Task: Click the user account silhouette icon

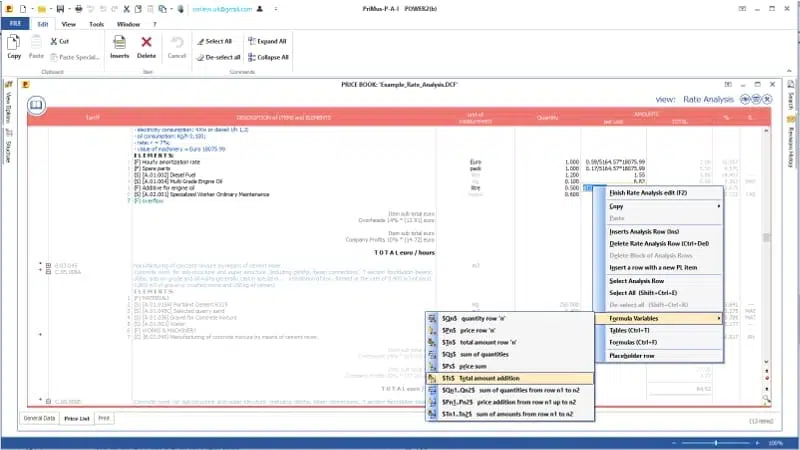Action: [260, 9]
